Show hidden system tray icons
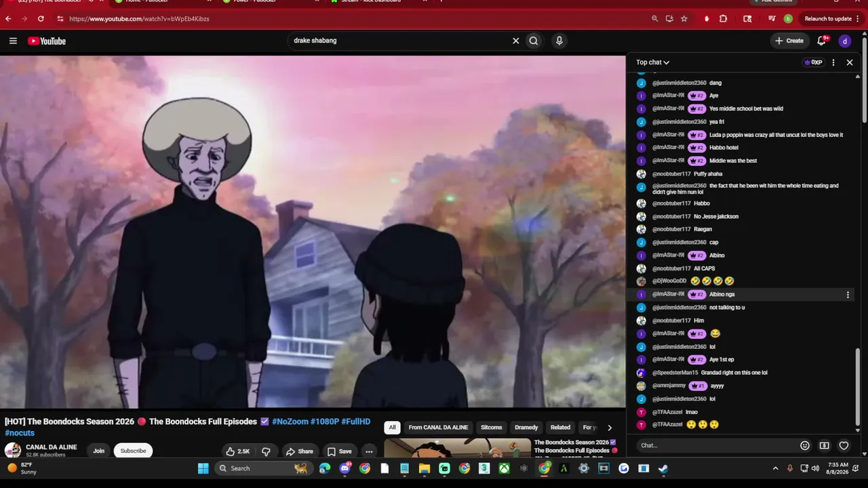Image resolution: width=868 pixels, height=488 pixels. click(x=776, y=468)
